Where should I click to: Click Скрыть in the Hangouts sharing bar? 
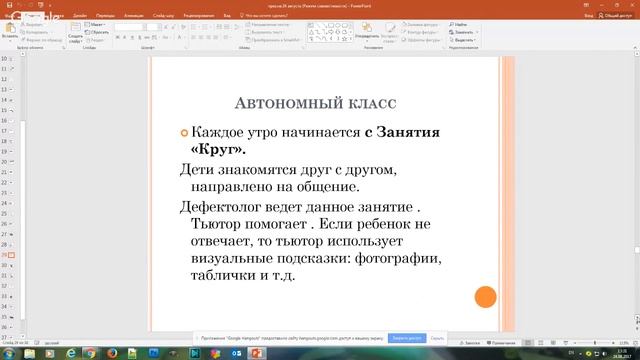[437, 338]
